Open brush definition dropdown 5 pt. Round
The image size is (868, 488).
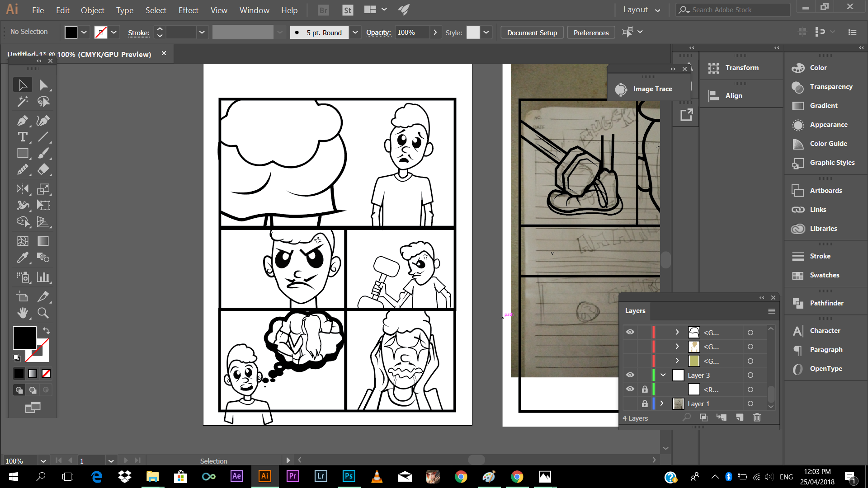(x=355, y=32)
